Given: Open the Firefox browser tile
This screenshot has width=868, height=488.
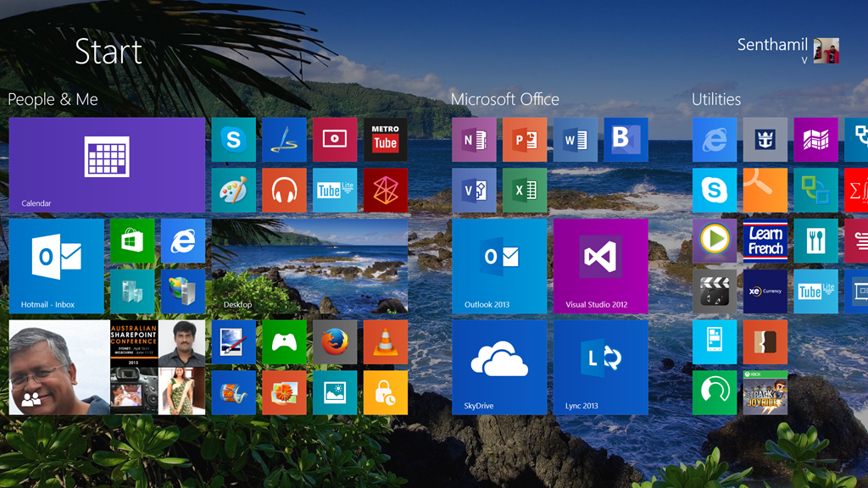Looking at the screenshot, I should point(335,342).
